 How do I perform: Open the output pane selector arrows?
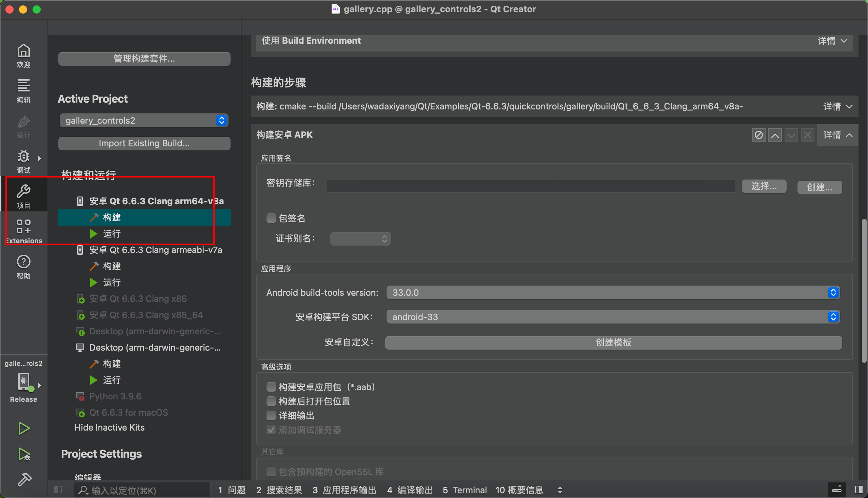pyautogui.click(x=560, y=490)
